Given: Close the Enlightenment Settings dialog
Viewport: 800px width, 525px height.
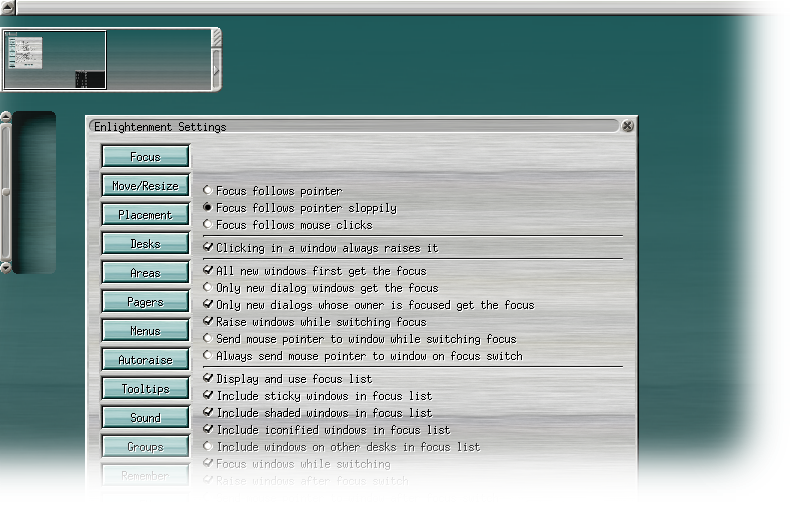Looking at the screenshot, I should (x=628, y=126).
